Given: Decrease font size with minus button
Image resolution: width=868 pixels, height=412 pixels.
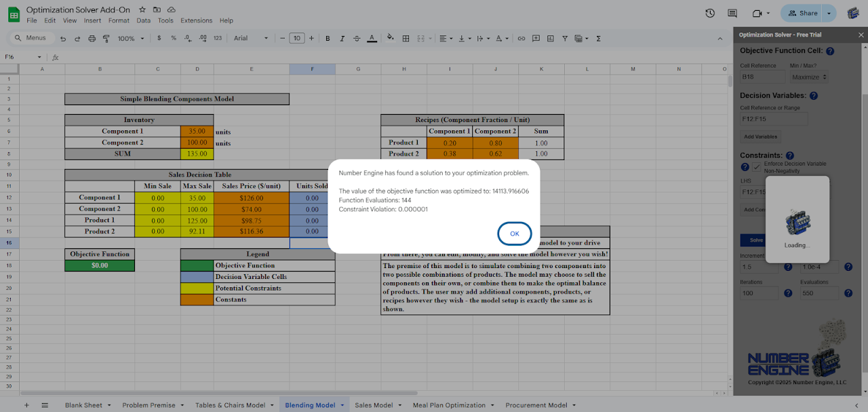Looking at the screenshot, I should 283,39.
